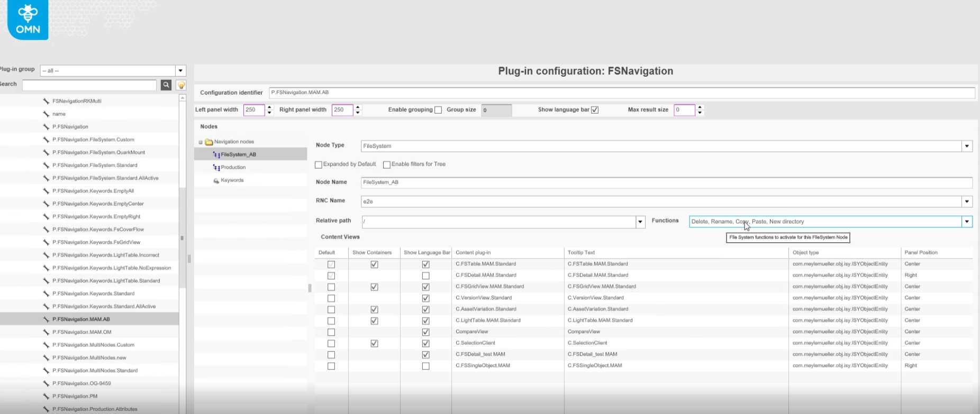Open the Plug-in group dropdown
The width and height of the screenshot is (980, 414).
click(180, 71)
